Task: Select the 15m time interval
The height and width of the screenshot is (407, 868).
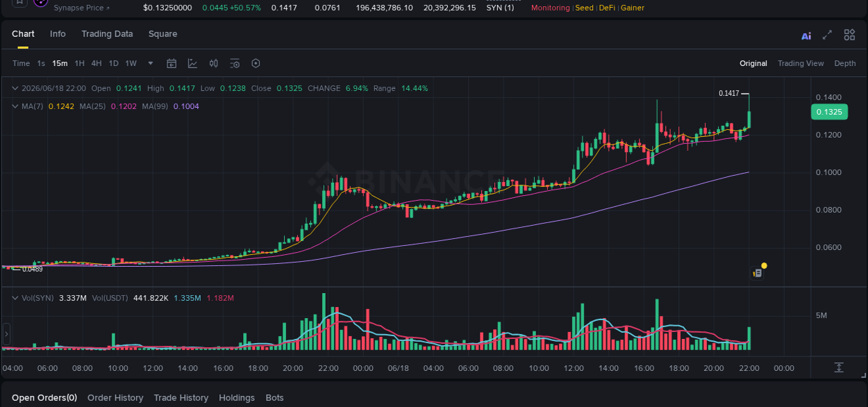Action: 60,63
